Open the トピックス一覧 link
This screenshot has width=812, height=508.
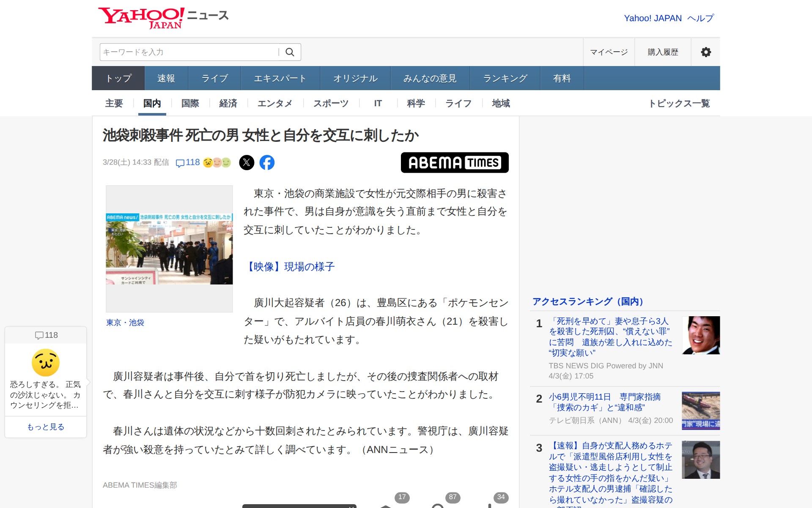pyautogui.click(x=679, y=103)
